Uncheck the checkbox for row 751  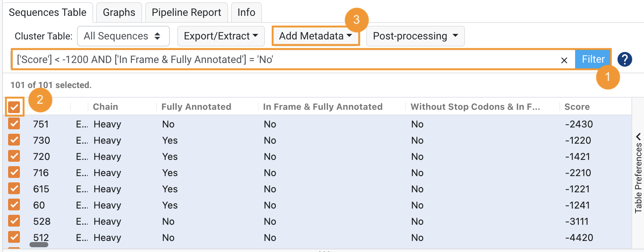coord(14,124)
